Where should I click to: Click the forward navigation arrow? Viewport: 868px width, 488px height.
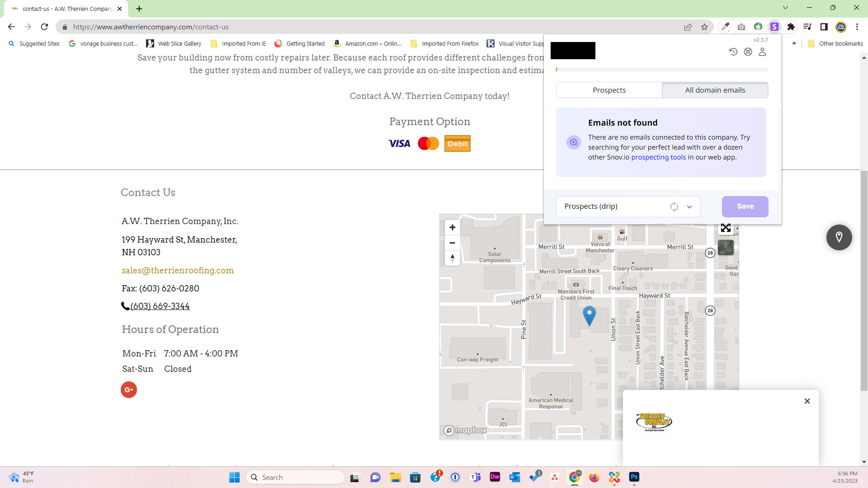click(28, 27)
